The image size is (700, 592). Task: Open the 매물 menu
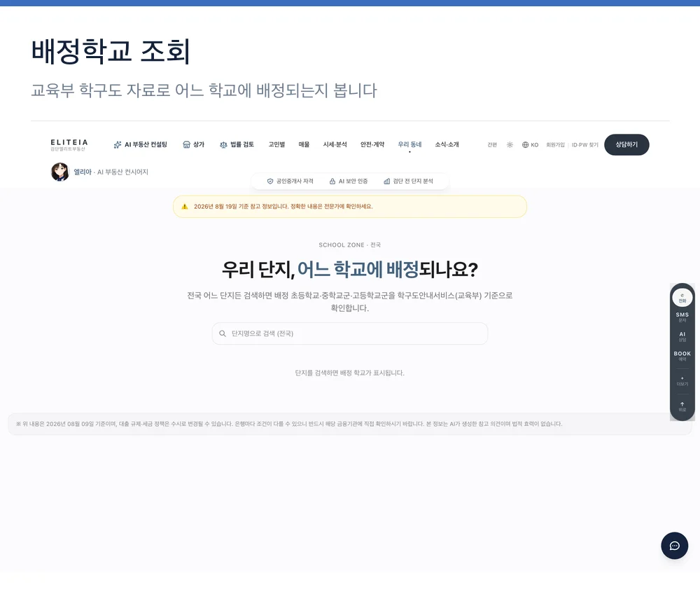[304, 144]
